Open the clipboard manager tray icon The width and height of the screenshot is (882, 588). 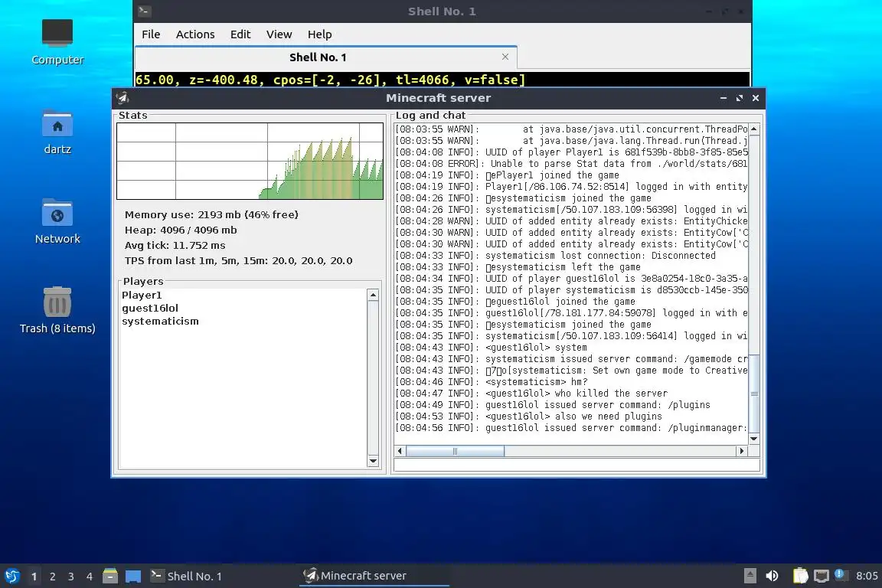[x=800, y=576]
